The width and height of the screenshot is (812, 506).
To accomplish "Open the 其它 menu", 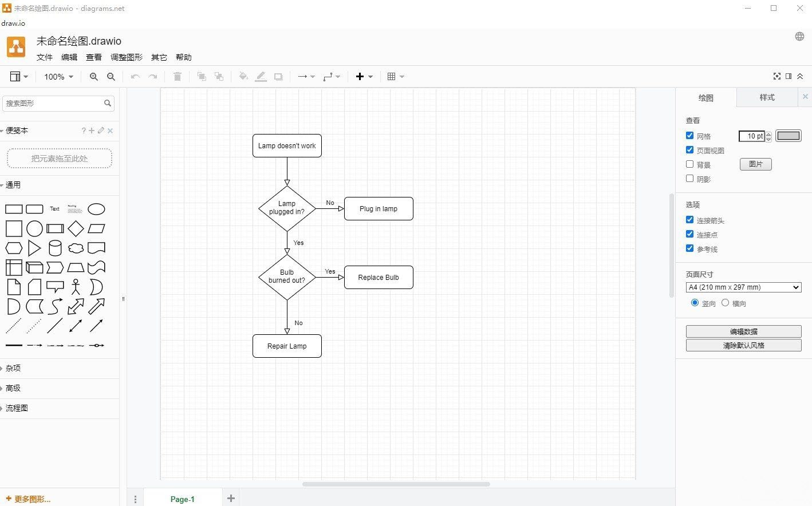I will point(159,57).
